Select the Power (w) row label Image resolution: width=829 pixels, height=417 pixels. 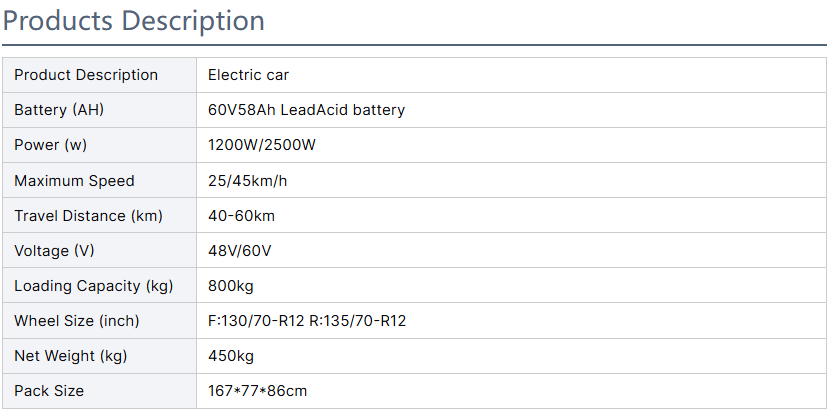coord(50,145)
